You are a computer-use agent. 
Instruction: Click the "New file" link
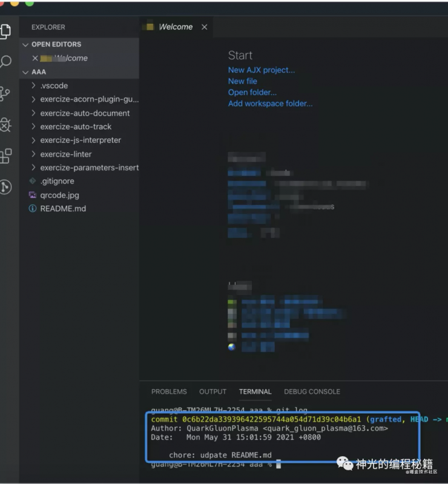242,81
